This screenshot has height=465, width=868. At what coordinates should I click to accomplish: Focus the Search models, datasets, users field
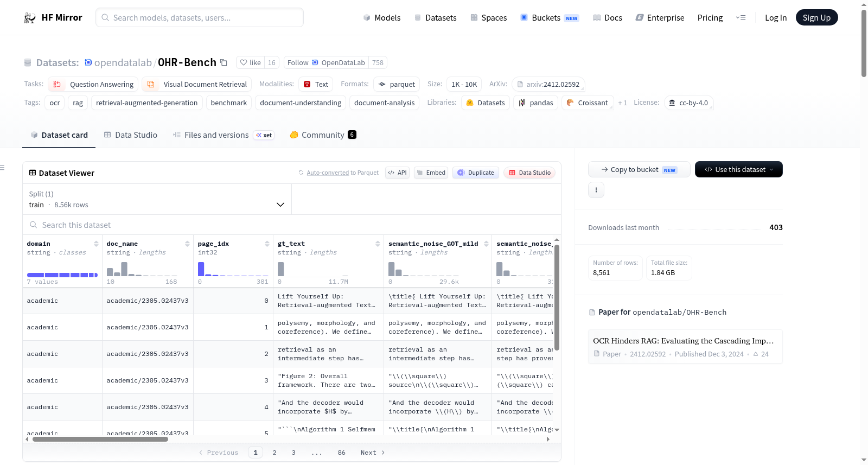(200, 17)
